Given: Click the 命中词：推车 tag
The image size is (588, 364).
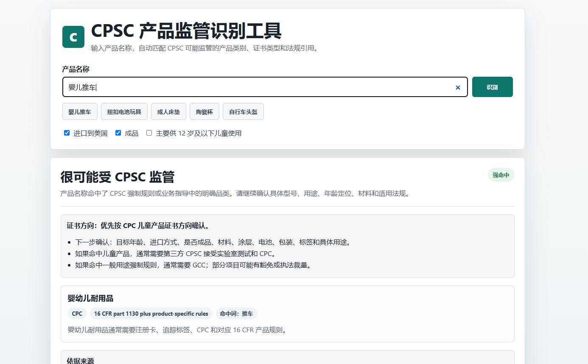Looking at the screenshot, I should [236, 314].
